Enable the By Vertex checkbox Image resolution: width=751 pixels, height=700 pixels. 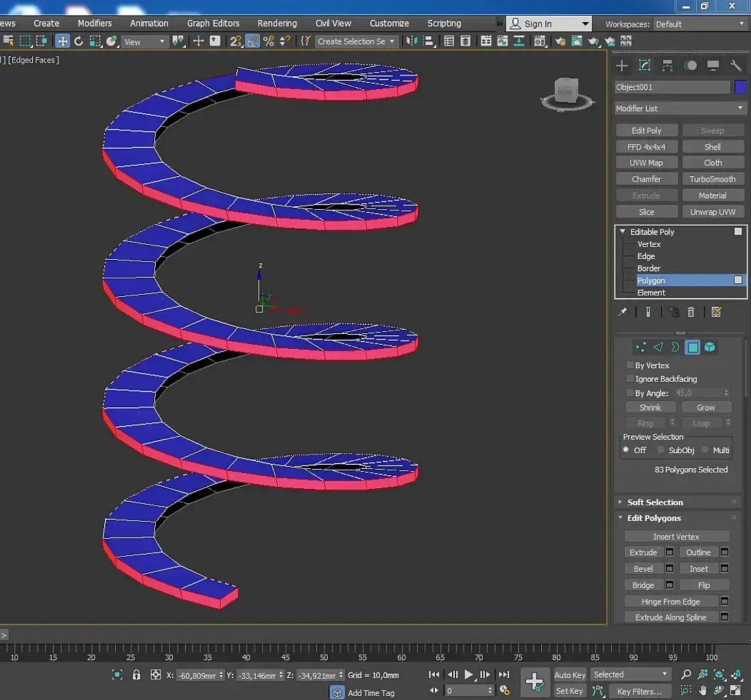pyautogui.click(x=630, y=365)
